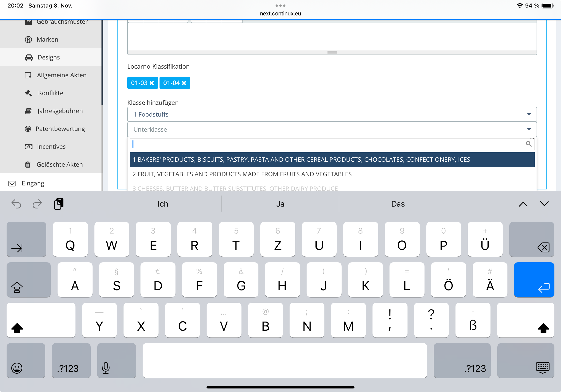The width and height of the screenshot is (561, 392).
Task: Open the Eingang inbox link
Action: (x=33, y=183)
